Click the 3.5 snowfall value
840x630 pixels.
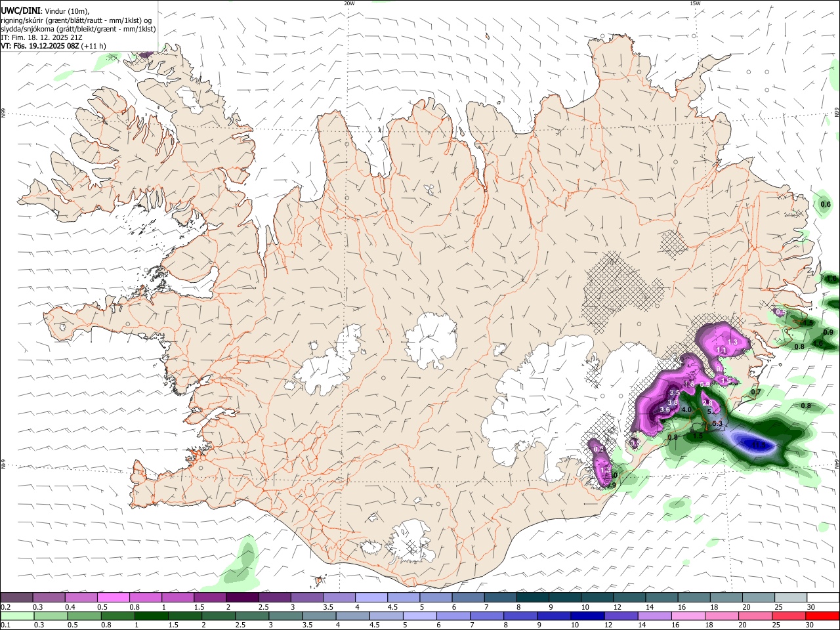pos(674,392)
